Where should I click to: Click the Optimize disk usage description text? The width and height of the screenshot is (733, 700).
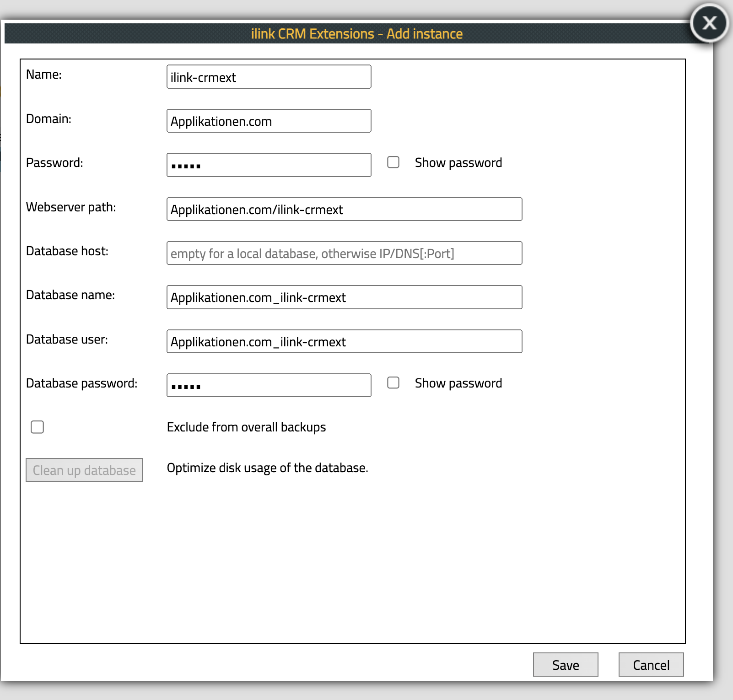[x=268, y=468]
